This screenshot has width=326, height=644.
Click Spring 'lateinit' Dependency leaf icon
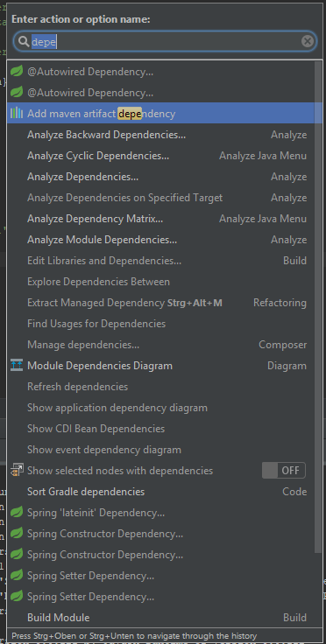tap(17, 513)
